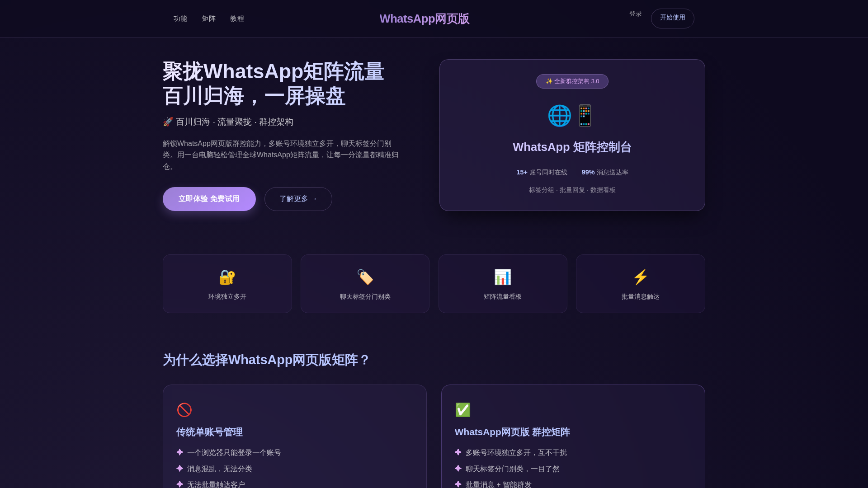Click the 登录 link
The height and width of the screenshot is (488, 868).
point(635,14)
